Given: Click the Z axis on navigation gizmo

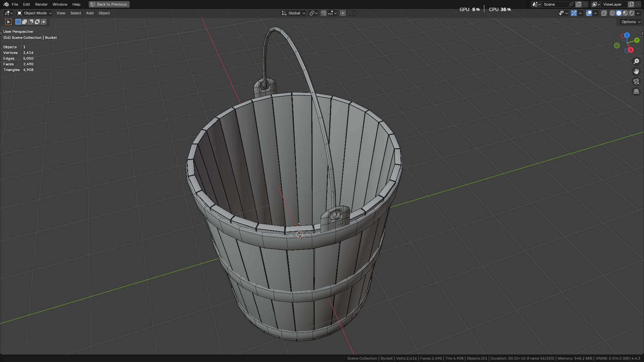Looking at the screenshot, I should pos(627,35).
